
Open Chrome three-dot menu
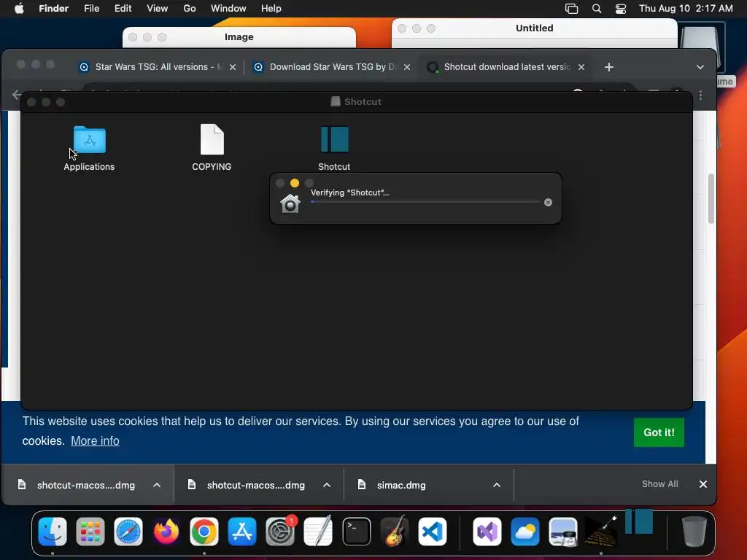700,96
